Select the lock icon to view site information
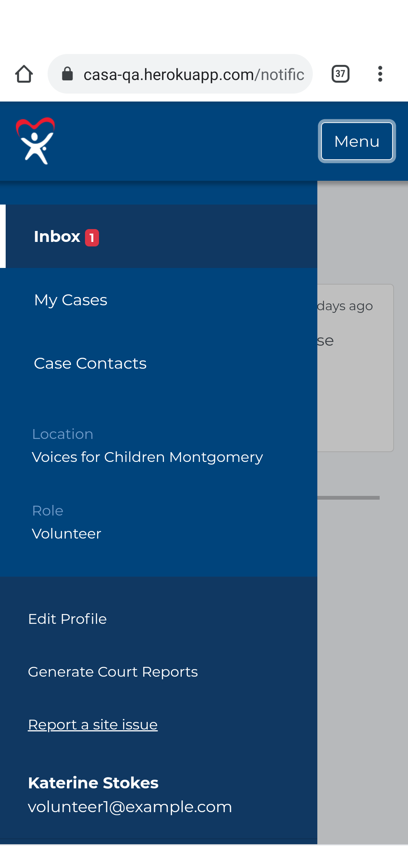This screenshot has width=408, height=868. pyautogui.click(x=68, y=73)
